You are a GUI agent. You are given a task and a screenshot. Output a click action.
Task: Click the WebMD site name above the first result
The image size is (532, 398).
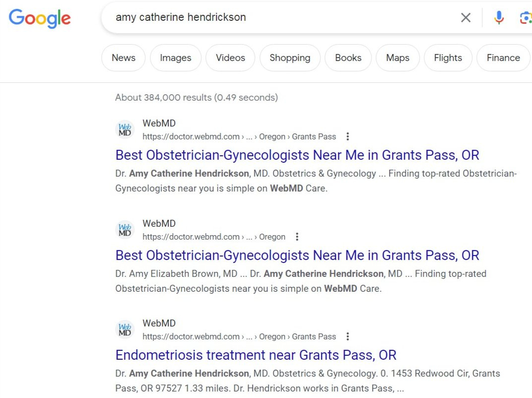pos(159,123)
